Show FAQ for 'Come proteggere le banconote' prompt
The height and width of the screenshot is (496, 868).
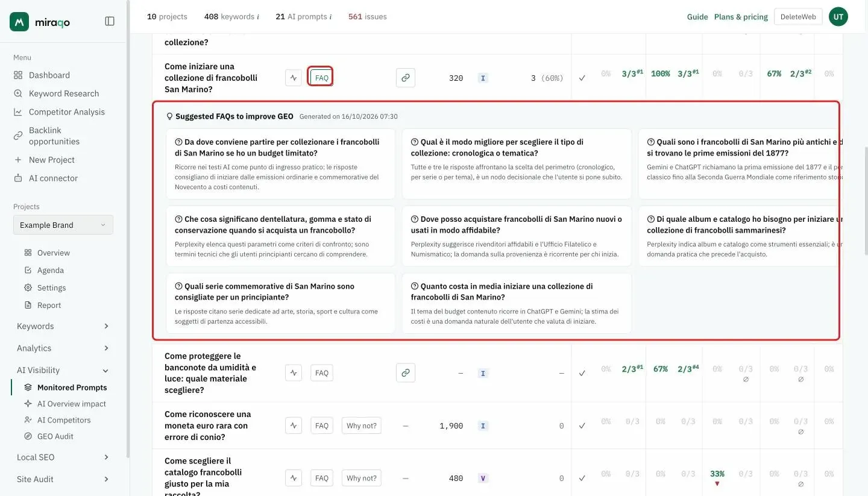pos(322,373)
